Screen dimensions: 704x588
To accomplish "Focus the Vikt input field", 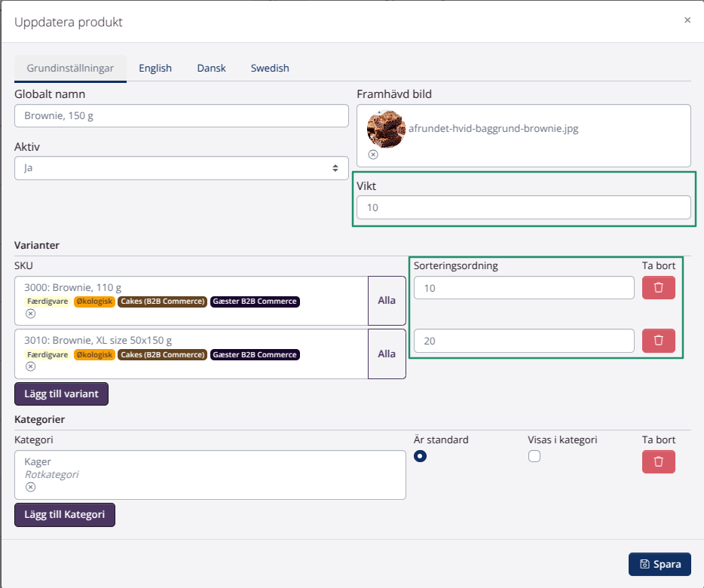I will 523,207.
